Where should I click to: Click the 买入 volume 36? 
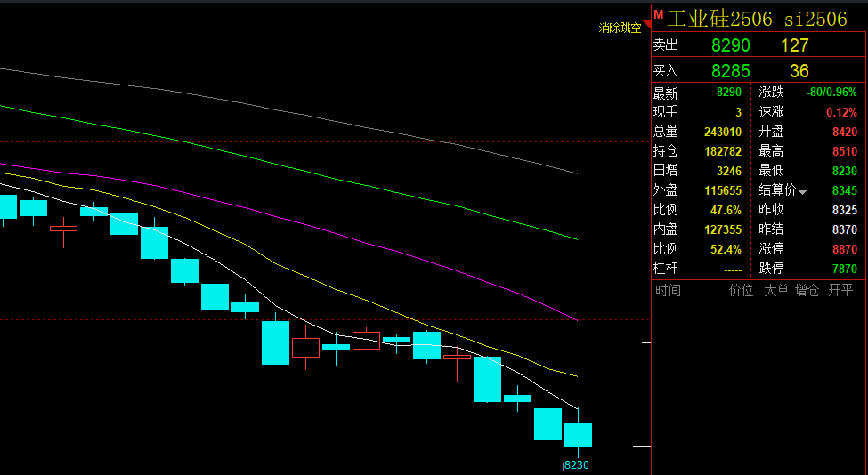[x=799, y=71]
